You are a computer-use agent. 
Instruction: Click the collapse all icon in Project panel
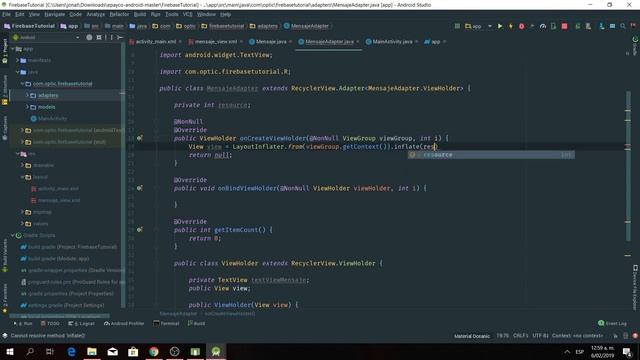point(99,37)
